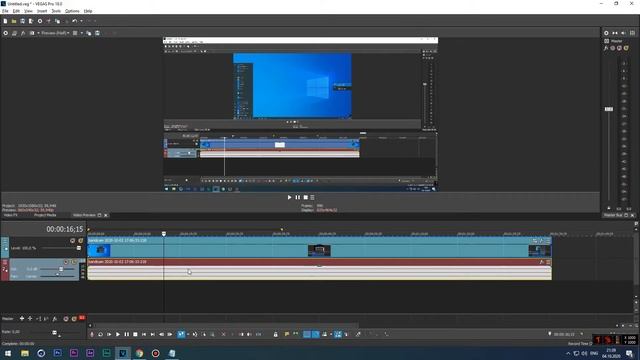Click the Video Output FX icon in preview toolbar
640x360 pixels.
pos(23,33)
